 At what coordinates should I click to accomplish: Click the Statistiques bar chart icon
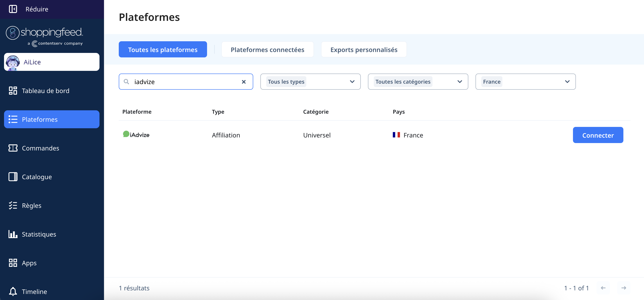coord(13,234)
